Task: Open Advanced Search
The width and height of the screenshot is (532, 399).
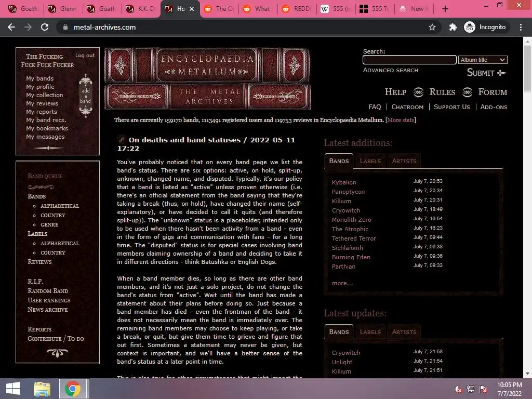Action: 391,70
